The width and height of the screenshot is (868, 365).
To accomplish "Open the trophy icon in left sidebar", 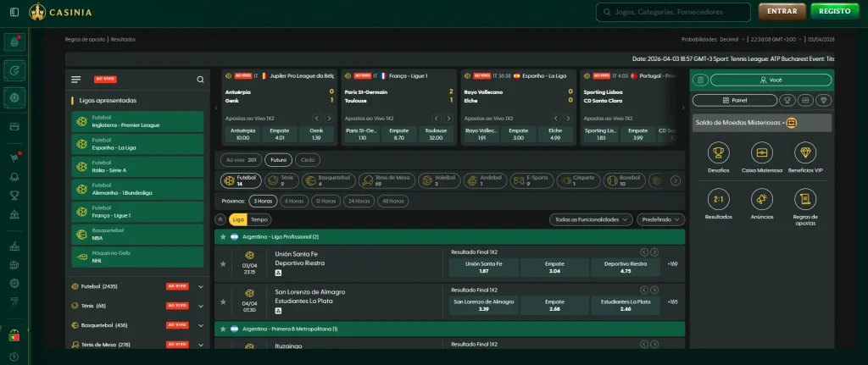I will tap(14, 196).
